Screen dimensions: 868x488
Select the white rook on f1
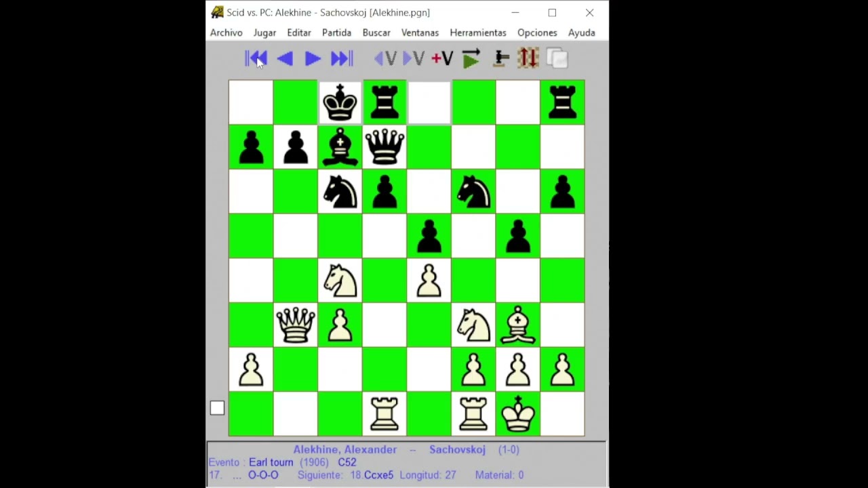(x=473, y=414)
